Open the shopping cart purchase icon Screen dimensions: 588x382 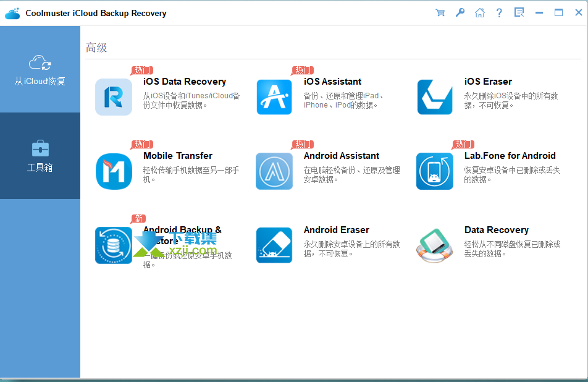click(440, 13)
